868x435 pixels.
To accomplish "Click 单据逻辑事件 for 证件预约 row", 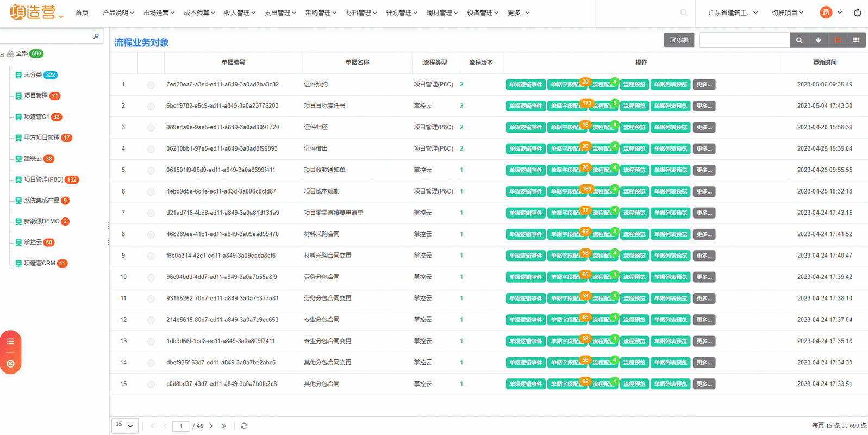I will coord(526,85).
